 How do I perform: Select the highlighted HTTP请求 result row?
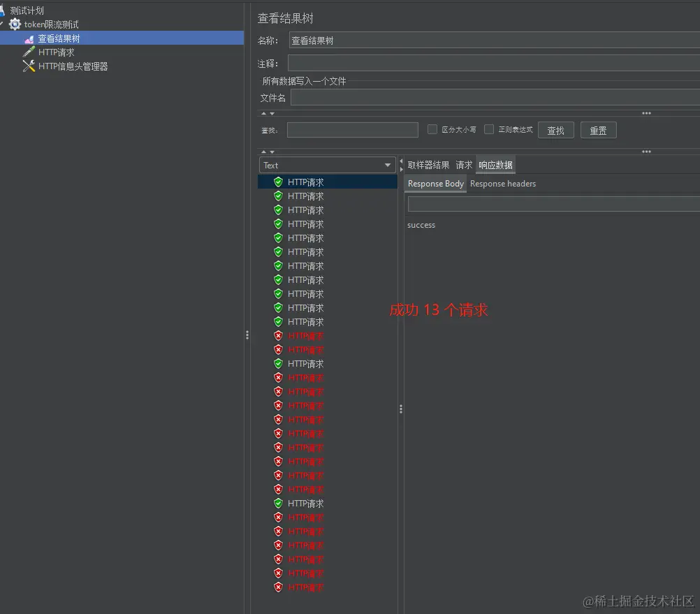327,182
